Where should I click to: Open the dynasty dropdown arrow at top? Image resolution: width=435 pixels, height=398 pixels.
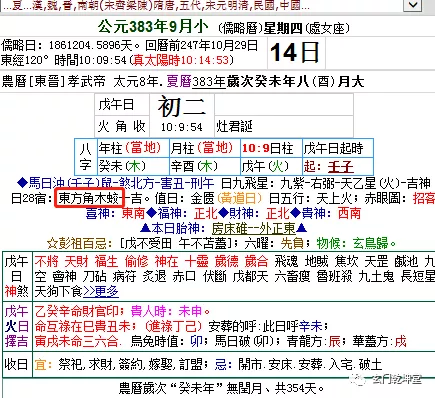point(413,5)
